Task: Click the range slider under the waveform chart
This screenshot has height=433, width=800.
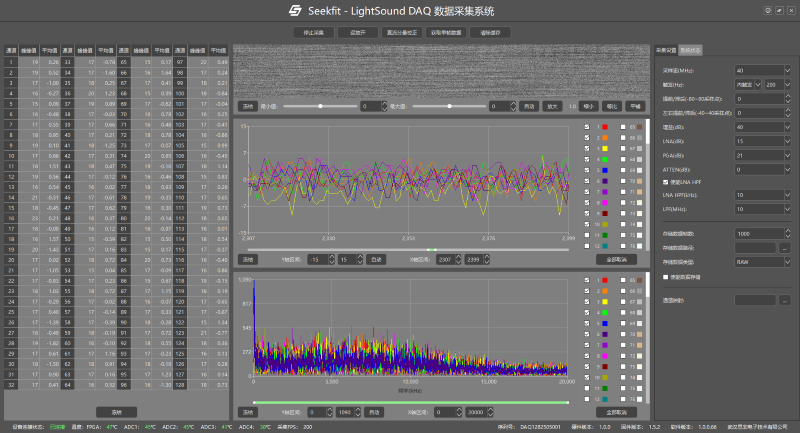Action: 408,250
